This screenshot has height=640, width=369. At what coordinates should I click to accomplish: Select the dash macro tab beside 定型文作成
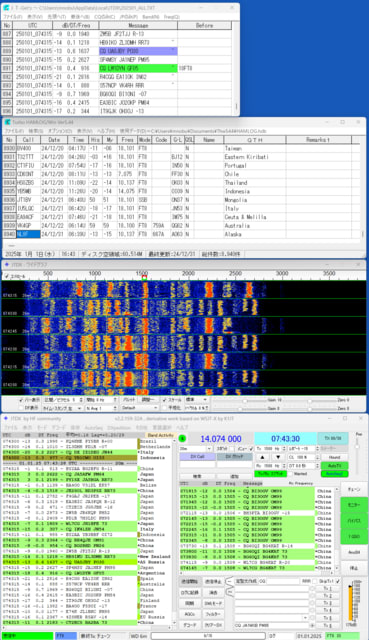tap(230, 581)
